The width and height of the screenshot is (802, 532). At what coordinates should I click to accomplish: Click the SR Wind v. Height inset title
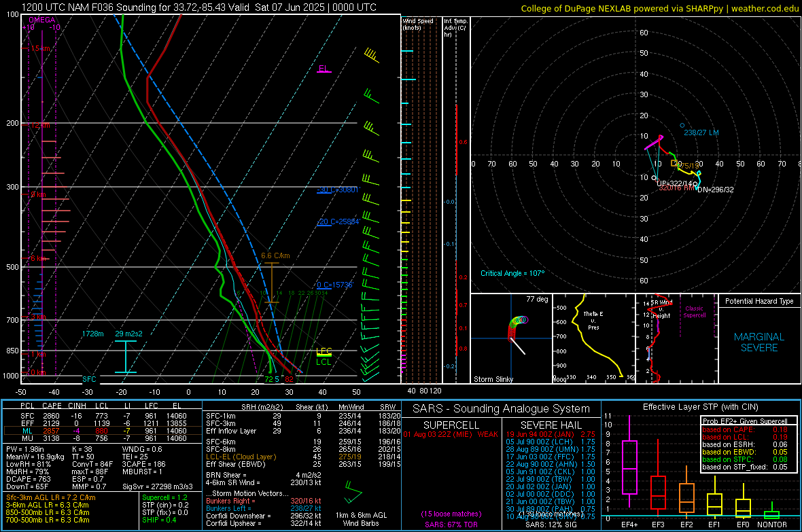[661, 309]
